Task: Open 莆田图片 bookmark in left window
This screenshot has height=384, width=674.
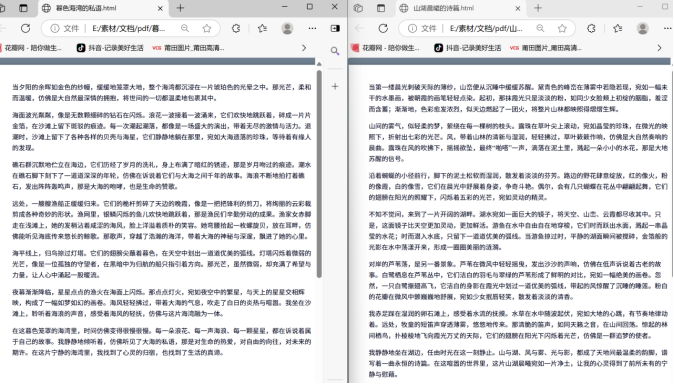Action: [x=188, y=48]
